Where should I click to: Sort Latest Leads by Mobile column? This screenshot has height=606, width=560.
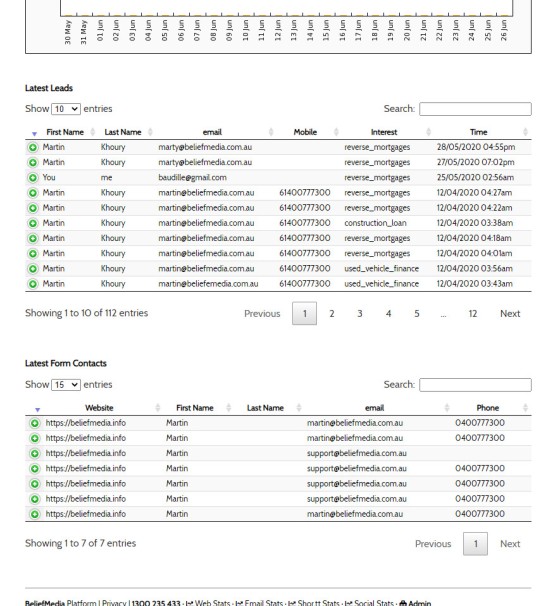(x=305, y=132)
